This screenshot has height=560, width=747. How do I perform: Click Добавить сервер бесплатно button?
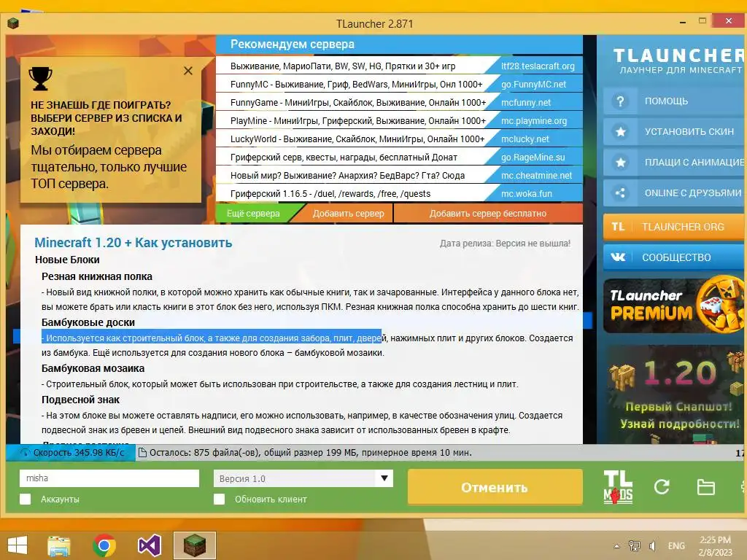(x=488, y=214)
